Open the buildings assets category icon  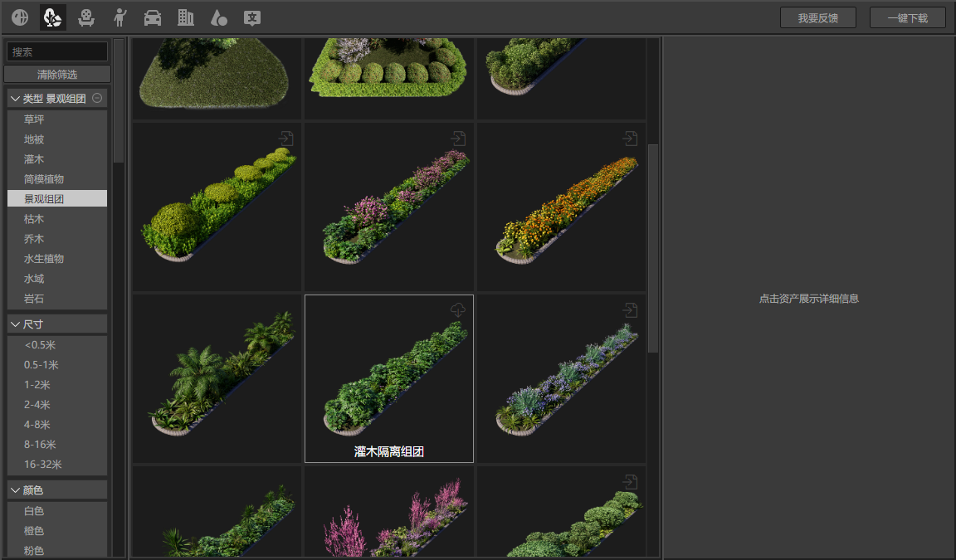[185, 17]
